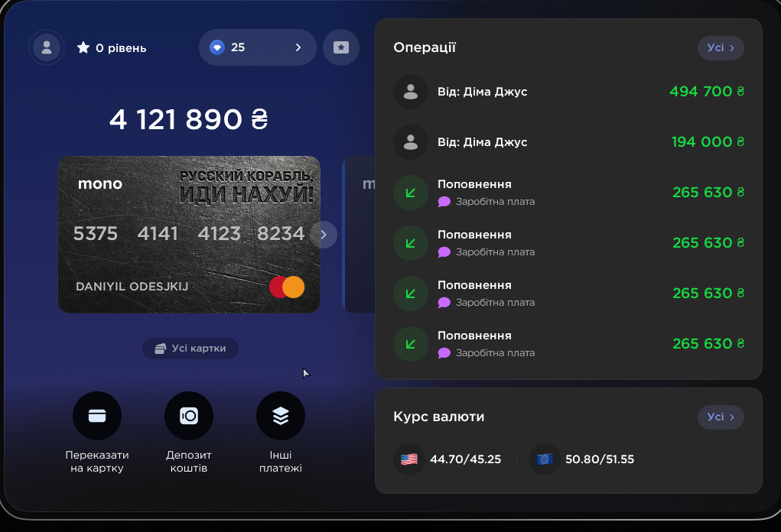This screenshot has width=781, height=532.
Task: Open the star card button
Action: tap(341, 47)
